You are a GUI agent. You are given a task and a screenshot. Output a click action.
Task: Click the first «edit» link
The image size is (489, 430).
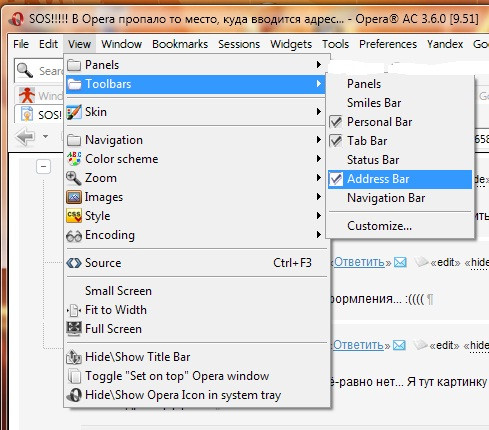(445, 263)
